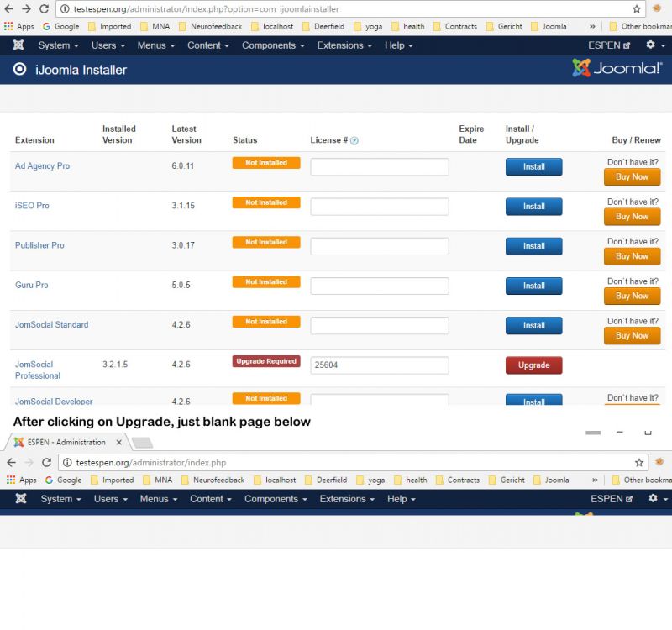Open the JomSocial Professional extension link
The width and height of the screenshot is (672, 630).
point(37,370)
